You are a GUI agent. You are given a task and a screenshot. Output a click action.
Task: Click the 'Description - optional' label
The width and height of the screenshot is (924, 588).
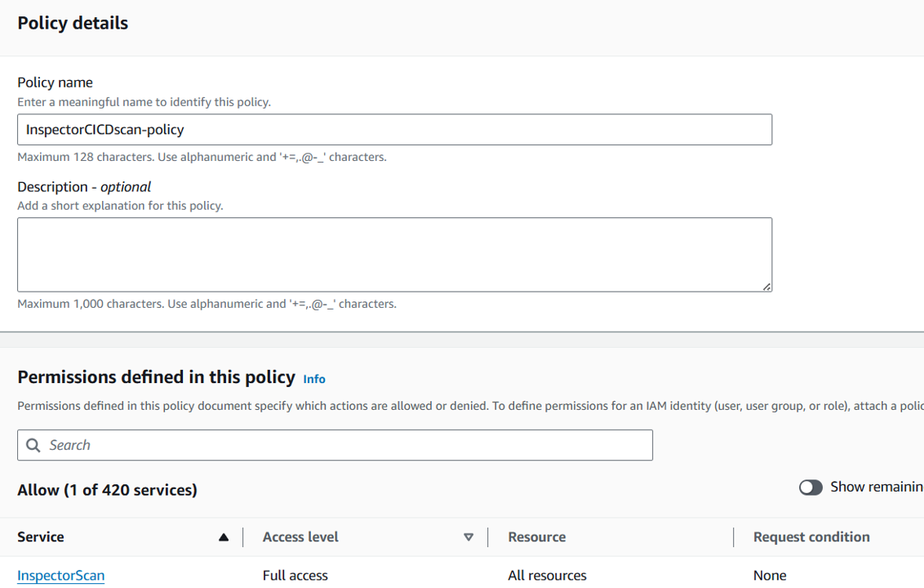(84, 187)
